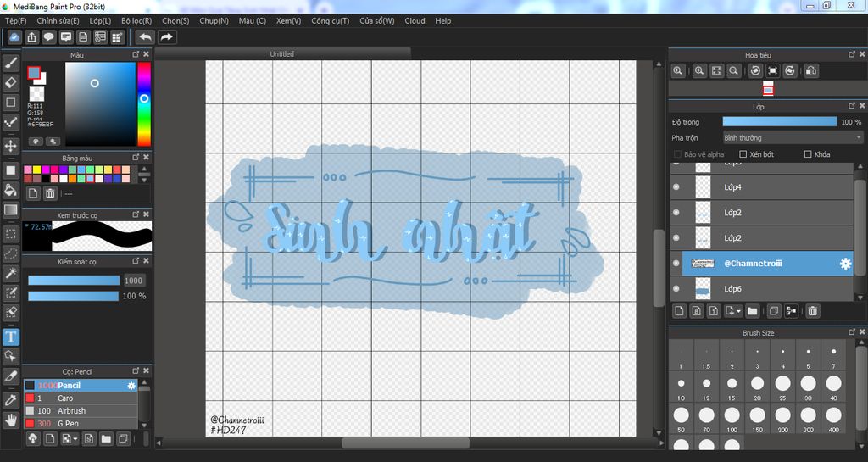
Task: Select the Bucket fill tool
Action: (10, 190)
